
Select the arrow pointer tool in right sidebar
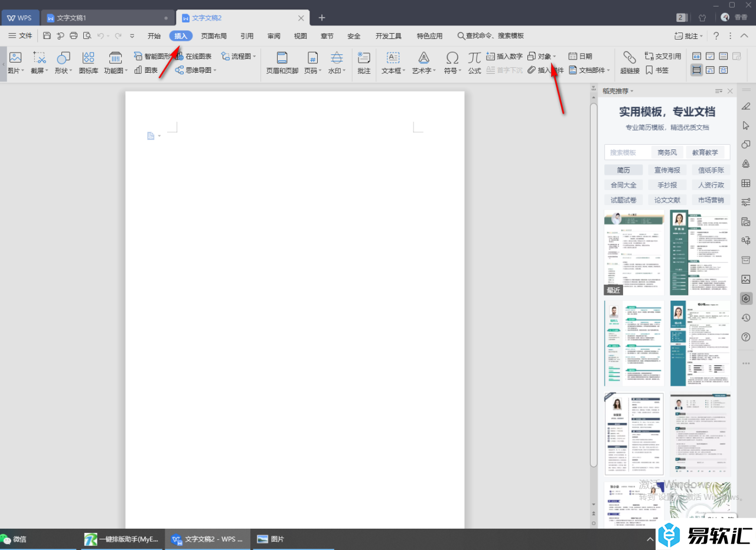(x=746, y=125)
